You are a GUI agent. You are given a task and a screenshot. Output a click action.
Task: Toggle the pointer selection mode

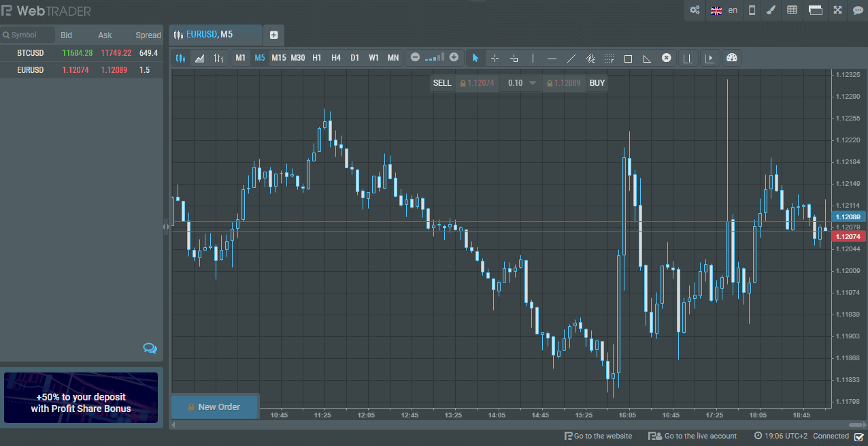[475, 58]
